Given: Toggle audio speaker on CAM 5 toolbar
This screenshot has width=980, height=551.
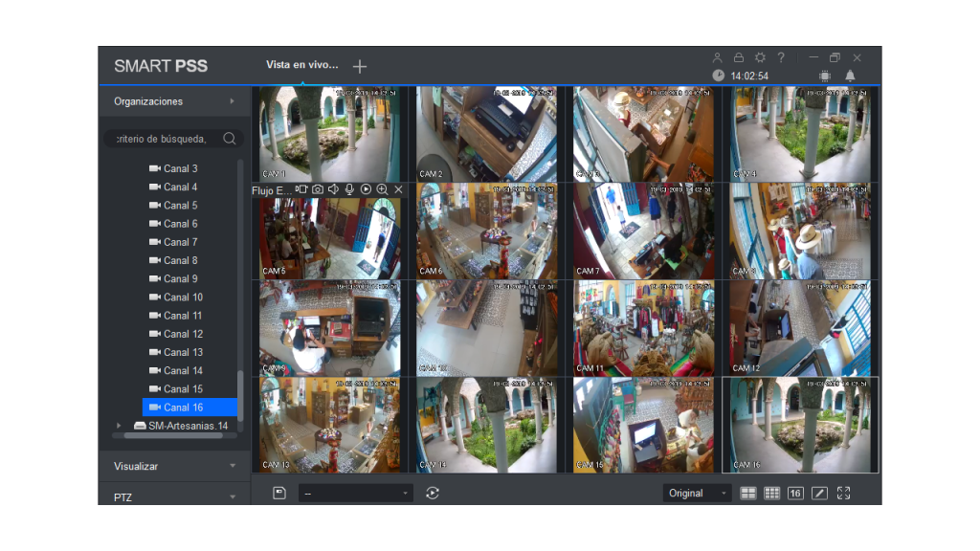Looking at the screenshot, I should click(333, 189).
